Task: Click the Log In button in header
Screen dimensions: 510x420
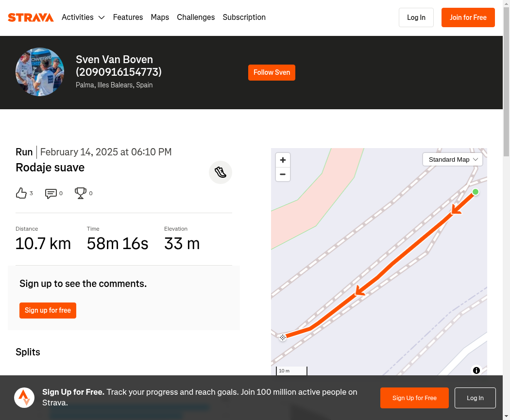Action: coord(416,17)
